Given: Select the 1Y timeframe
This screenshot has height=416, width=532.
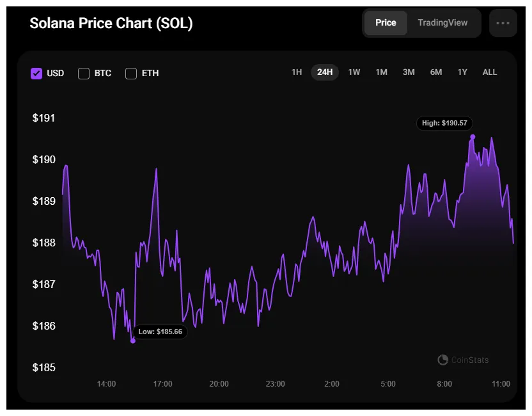Looking at the screenshot, I should [x=462, y=72].
